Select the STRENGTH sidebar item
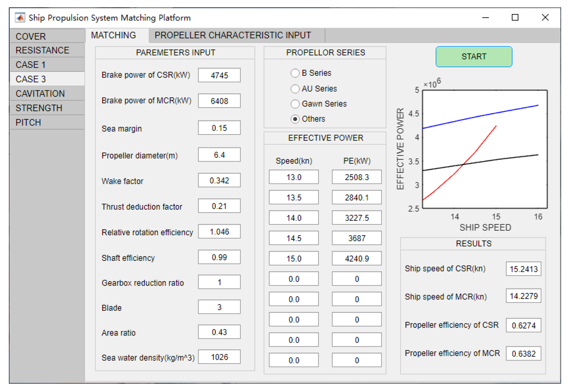Viewport: 569px width, 392px height. tap(39, 108)
